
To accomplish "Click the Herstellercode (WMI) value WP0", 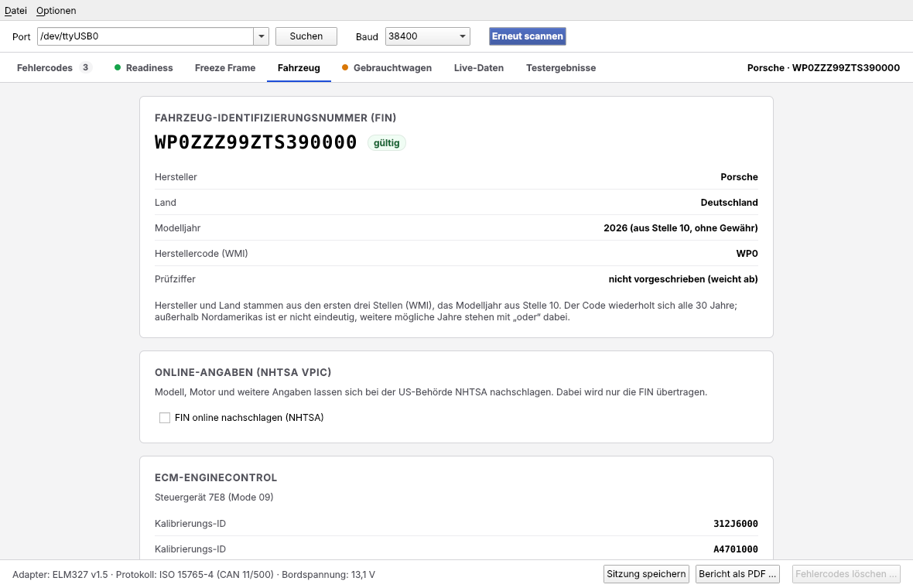I will pyautogui.click(x=747, y=254).
